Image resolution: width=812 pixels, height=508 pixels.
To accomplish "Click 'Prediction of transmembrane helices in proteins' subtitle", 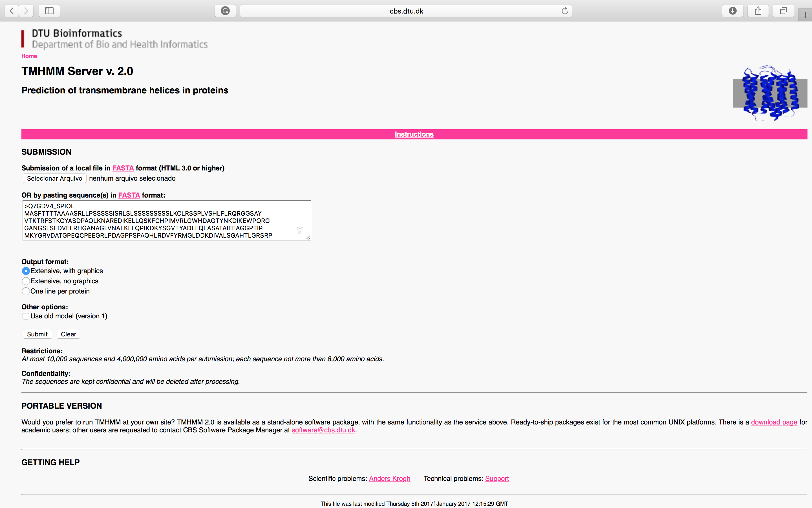I will [125, 90].
